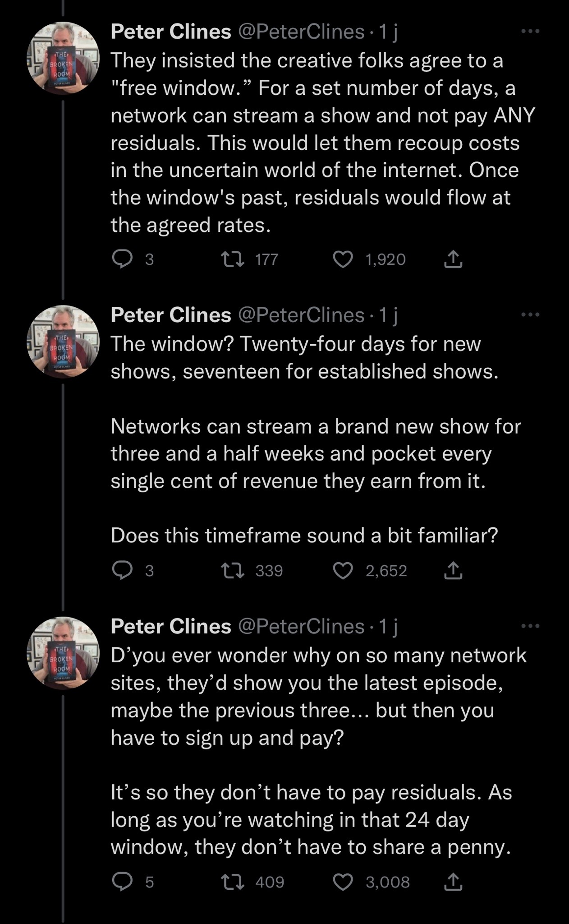569x924 pixels.
Task: Reply to the tweet with 5 replies
Action: tap(122, 882)
